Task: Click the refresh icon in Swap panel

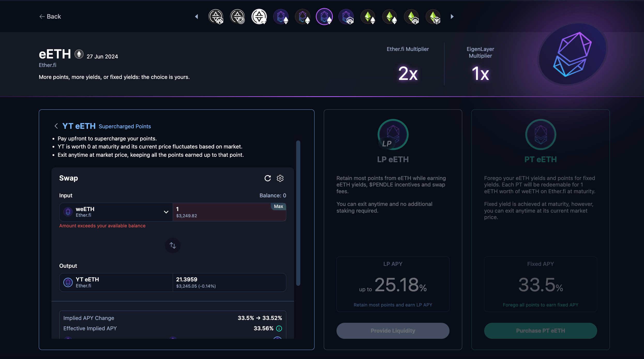Action: (x=268, y=178)
